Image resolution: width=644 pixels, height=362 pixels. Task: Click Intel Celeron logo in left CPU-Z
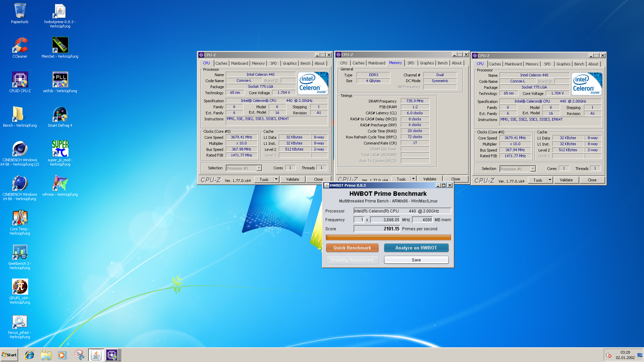click(x=313, y=83)
